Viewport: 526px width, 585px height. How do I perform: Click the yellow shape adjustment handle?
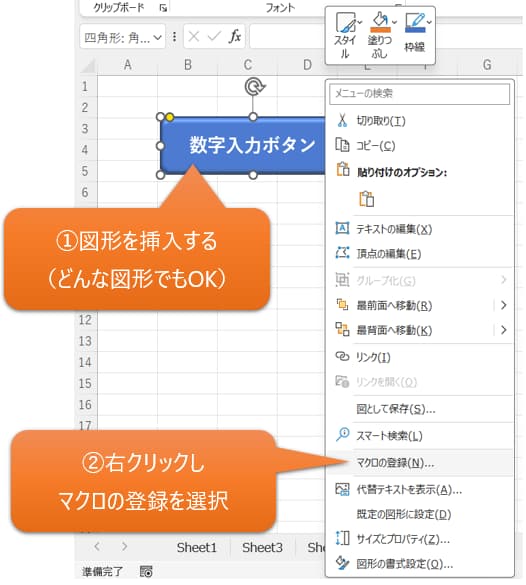[169, 118]
